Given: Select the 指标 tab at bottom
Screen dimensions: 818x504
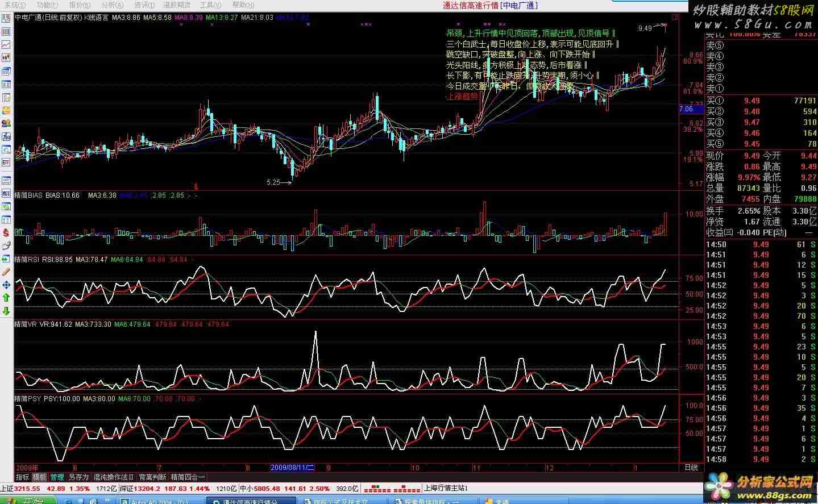Looking at the screenshot, I should pyautogui.click(x=22, y=477).
